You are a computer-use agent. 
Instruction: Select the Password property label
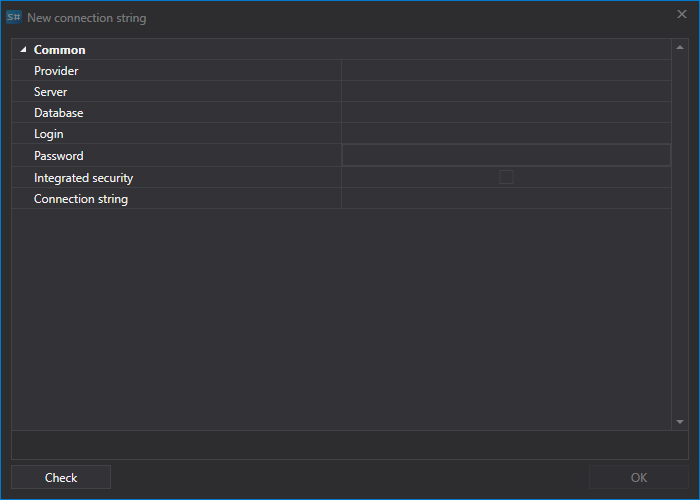pos(58,155)
